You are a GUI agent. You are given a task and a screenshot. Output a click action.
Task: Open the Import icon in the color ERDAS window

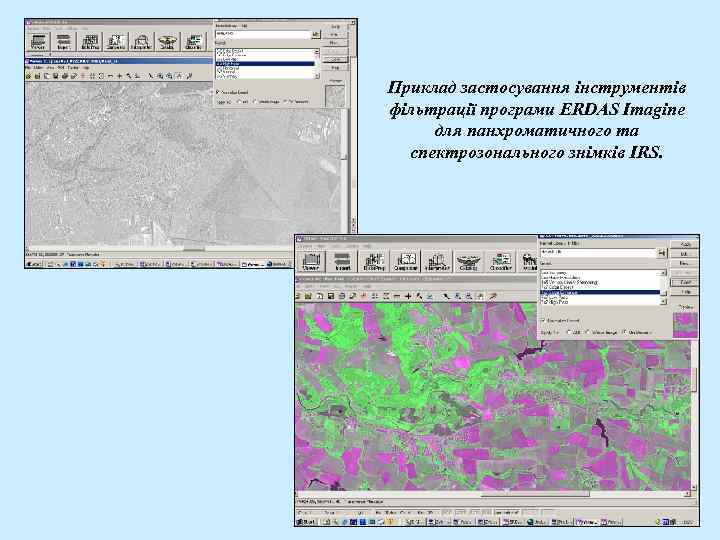342,262
